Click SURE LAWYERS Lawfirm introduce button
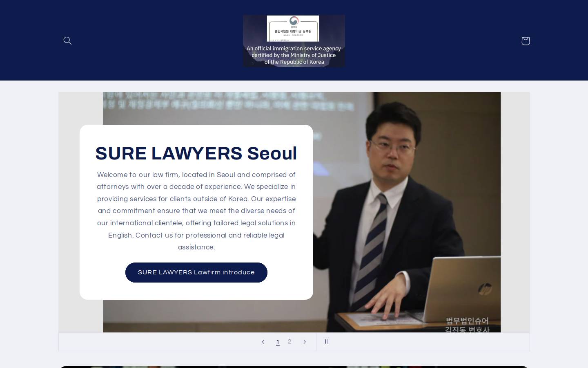Image resolution: width=588 pixels, height=368 pixels. pyautogui.click(x=196, y=272)
